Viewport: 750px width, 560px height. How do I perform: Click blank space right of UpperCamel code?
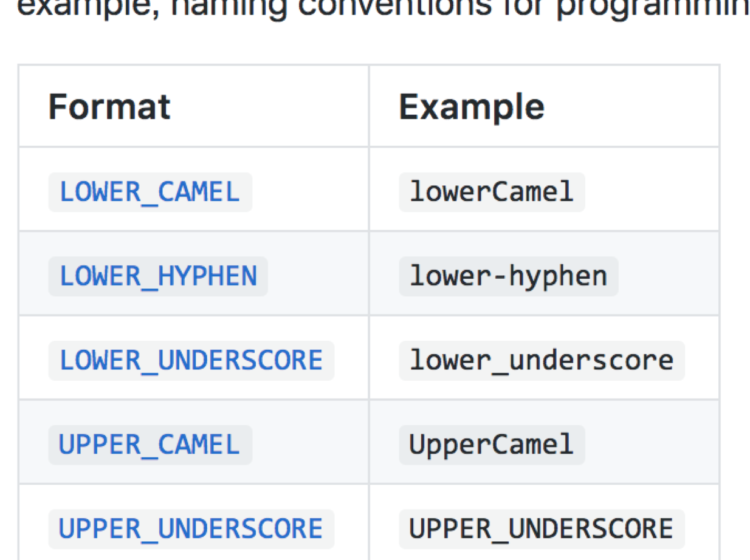650,445
